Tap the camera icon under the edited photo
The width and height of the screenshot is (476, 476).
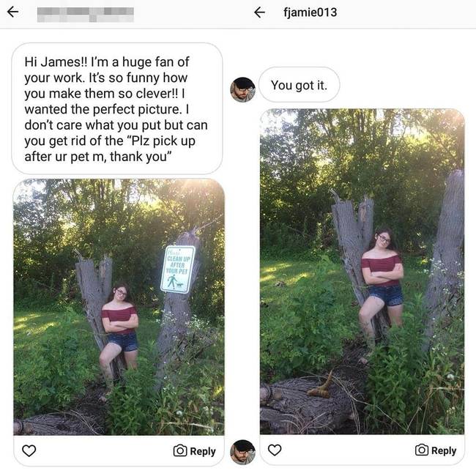tap(422, 450)
